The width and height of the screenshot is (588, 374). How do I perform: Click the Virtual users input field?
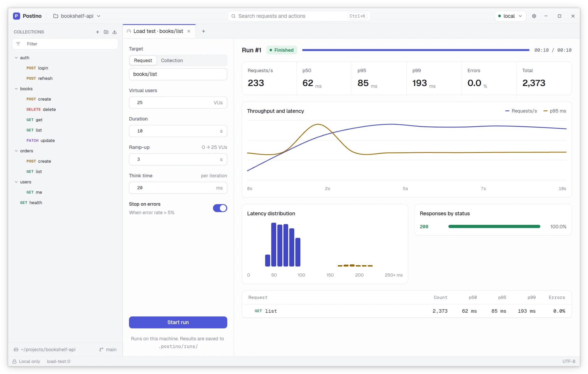click(178, 103)
